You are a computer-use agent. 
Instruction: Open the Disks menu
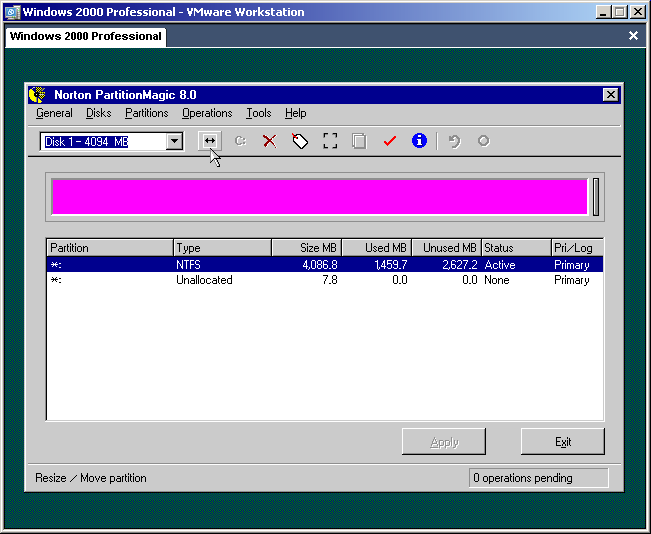click(98, 113)
